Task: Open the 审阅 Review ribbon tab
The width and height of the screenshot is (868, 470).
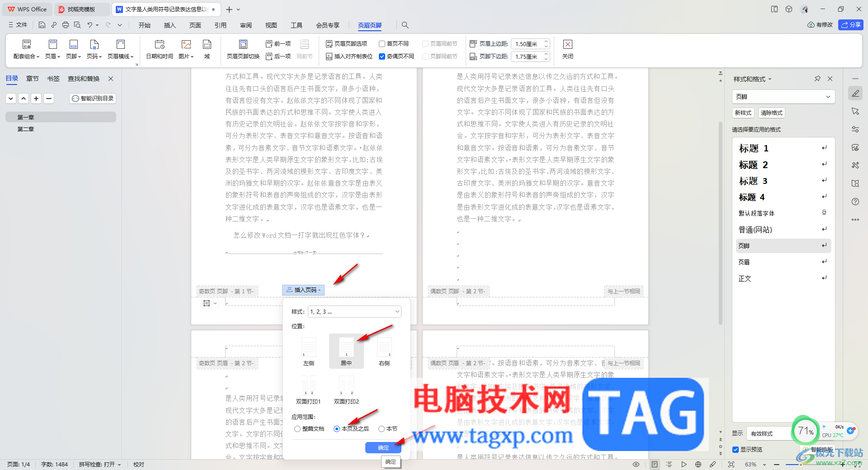Action: [246, 25]
